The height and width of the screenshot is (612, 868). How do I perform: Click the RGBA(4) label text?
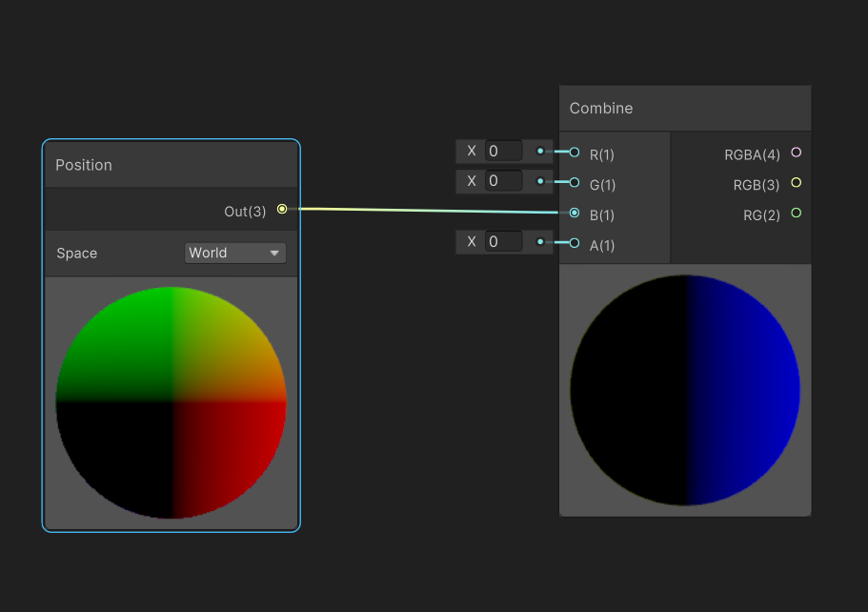pyautogui.click(x=752, y=155)
